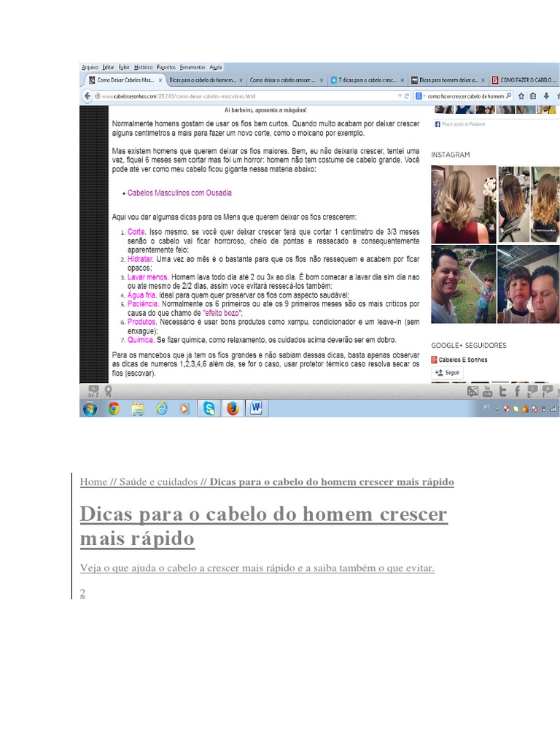Image resolution: width=560 pixels, height=747 pixels.
Task: Click the 'Química' tip link
Action: (140, 340)
